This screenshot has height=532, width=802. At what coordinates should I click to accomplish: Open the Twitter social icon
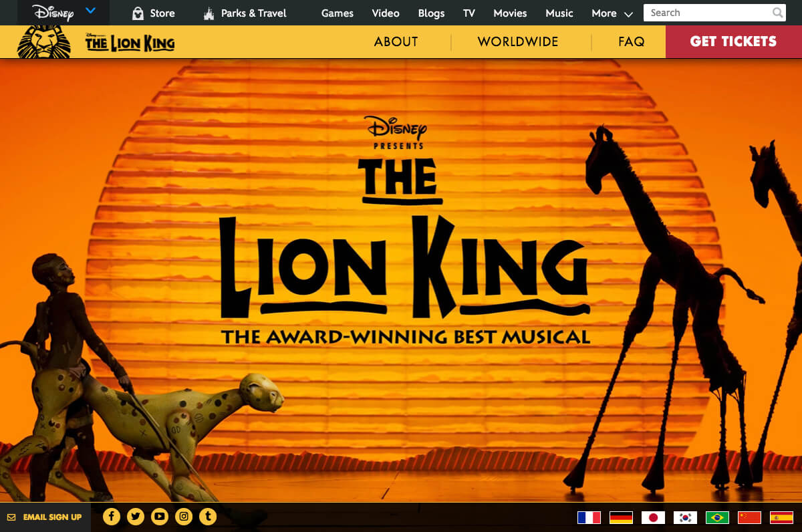[136, 516]
